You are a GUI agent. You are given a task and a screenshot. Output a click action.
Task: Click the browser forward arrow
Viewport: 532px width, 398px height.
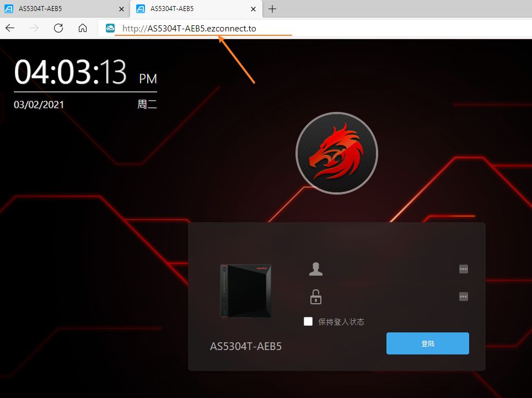(x=34, y=28)
